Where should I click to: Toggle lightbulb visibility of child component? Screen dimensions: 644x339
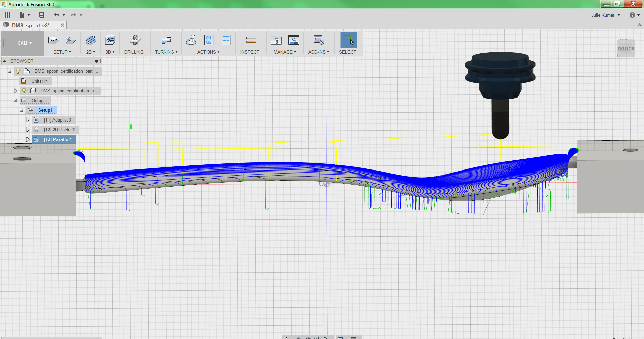(x=24, y=91)
